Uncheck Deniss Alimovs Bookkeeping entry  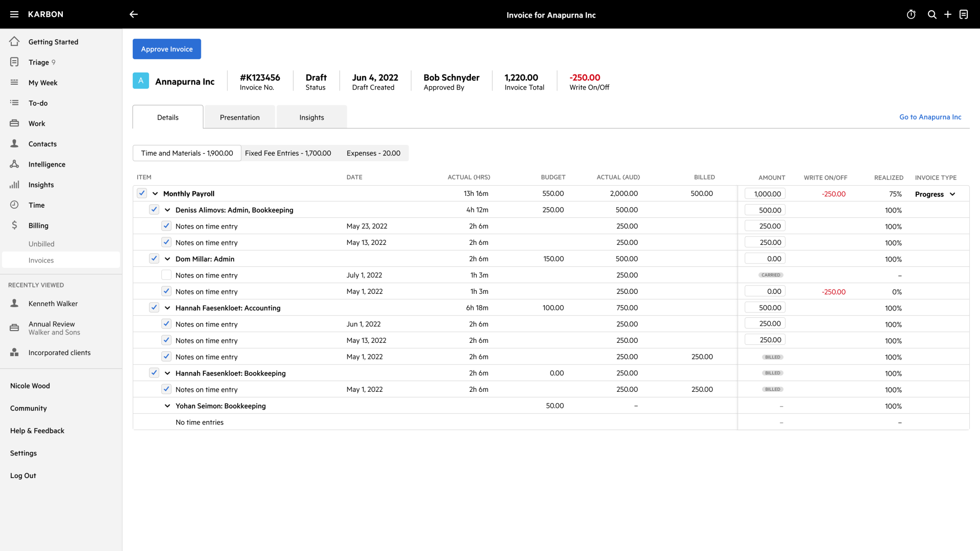[x=154, y=210]
